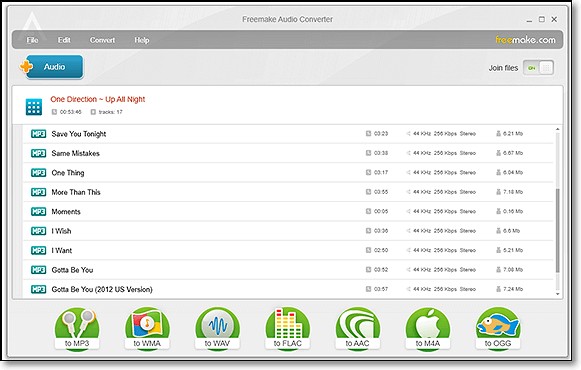Select the One Thing track
The width and height of the screenshot is (581, 370).
288,173
